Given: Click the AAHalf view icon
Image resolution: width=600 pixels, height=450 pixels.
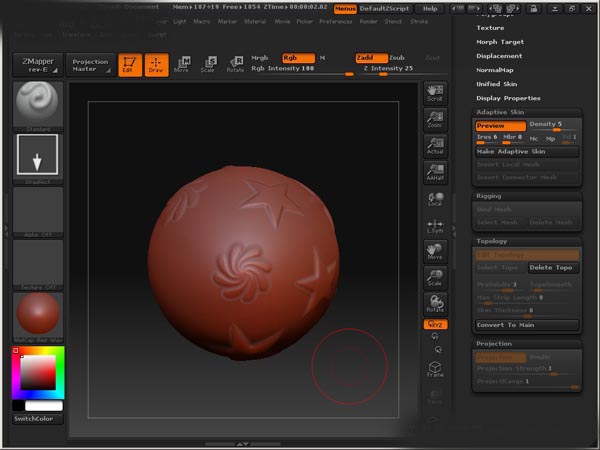Looking at the screenshot, I should pyautogui.click(x=434, y=172).
